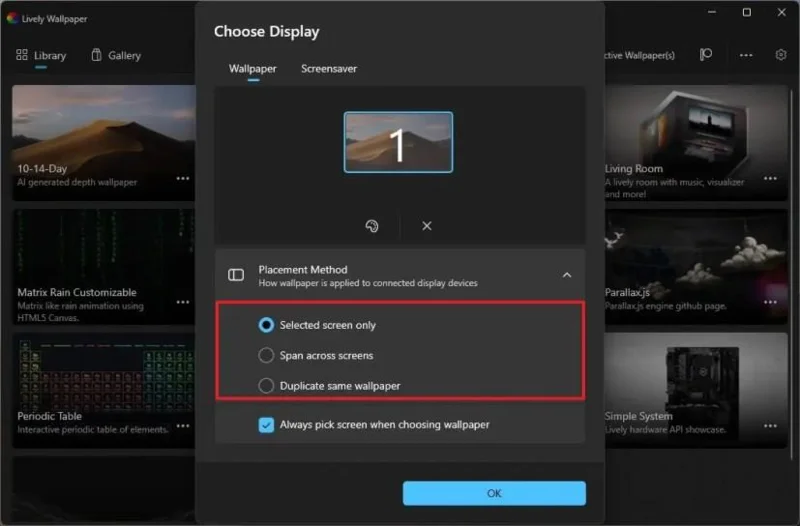Close the Lively Wallpaper window
Viewport: 800px width, 526px height.
click(782, 12)
